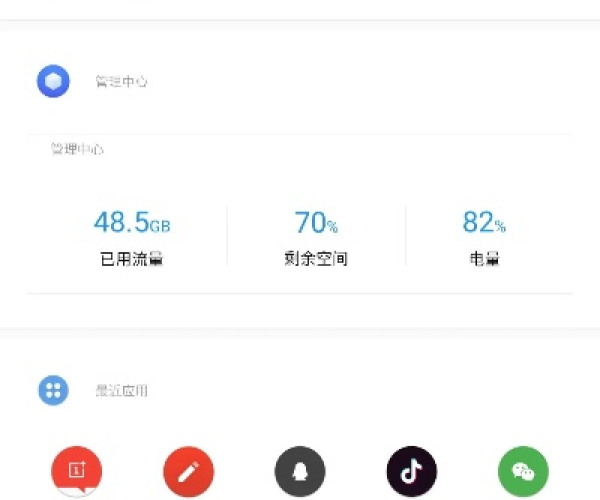
Task: Click the percent sign after 70
Action: click(332, 226)
